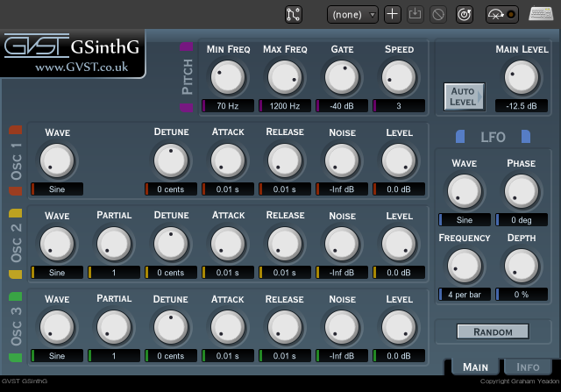Click the save preset download icon
561x392 pixels.
(x=415, y=14)
